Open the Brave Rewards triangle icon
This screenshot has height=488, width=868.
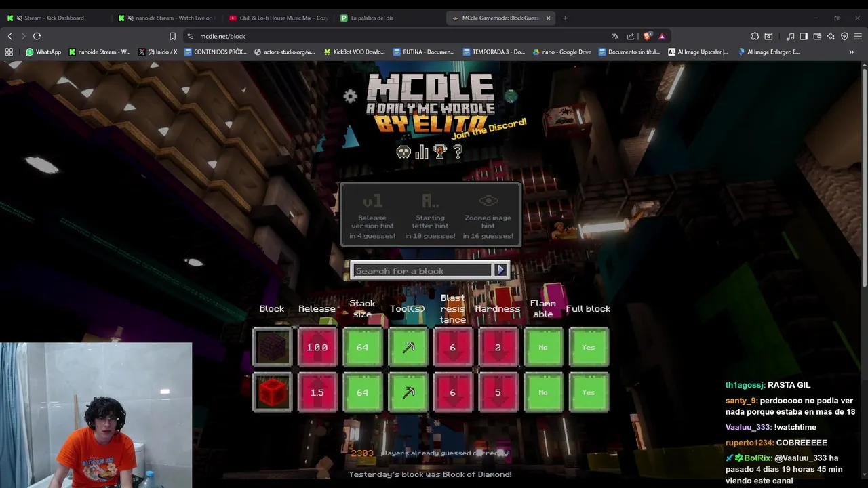point(662,36)
